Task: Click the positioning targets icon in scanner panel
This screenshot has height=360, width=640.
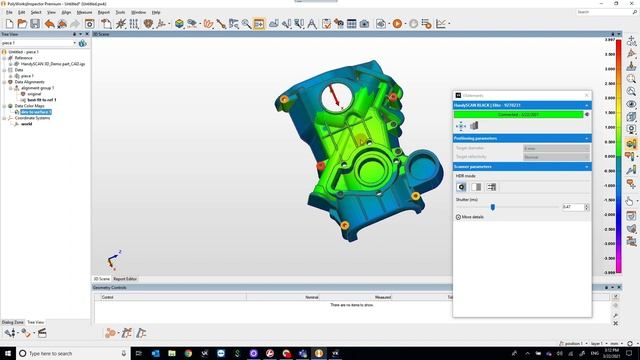Action: point(461,126)
